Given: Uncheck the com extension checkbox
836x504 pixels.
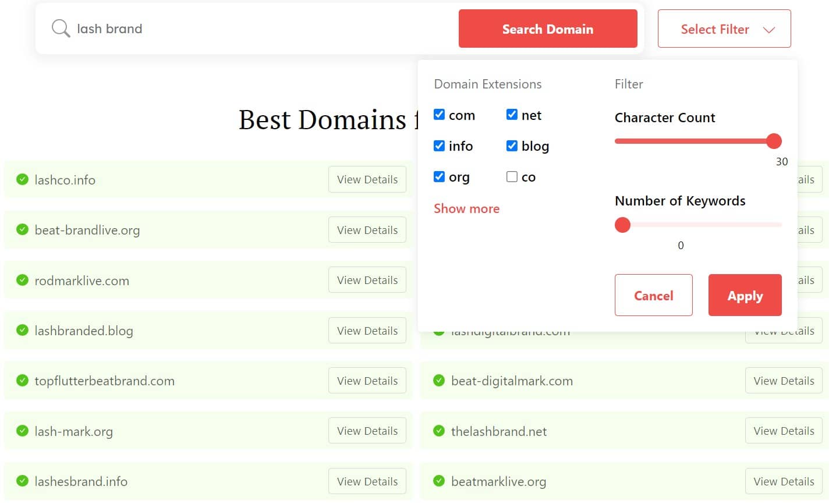Looking at the screenshot, I should pyautogui.click(x=439, y=115).
